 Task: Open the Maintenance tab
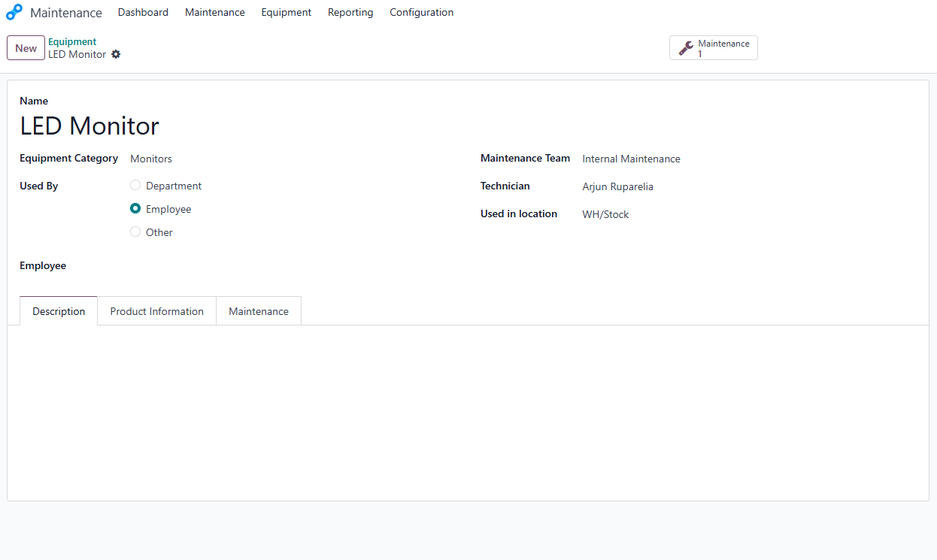258,310
